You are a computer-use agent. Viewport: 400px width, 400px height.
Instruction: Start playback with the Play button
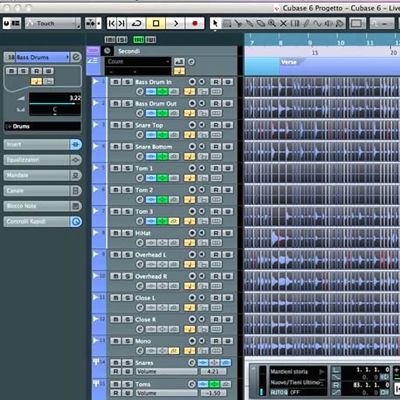[x=176, y=23]
